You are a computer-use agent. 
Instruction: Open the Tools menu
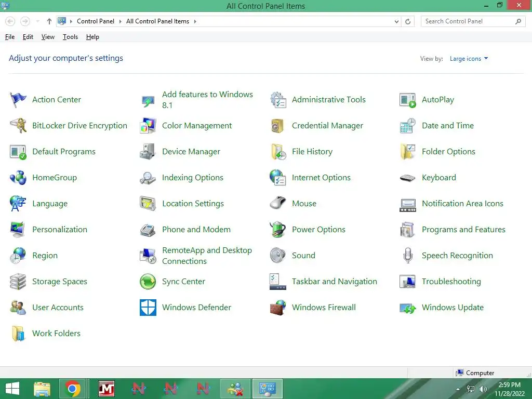pyautogui.click(x=70, y=37)
